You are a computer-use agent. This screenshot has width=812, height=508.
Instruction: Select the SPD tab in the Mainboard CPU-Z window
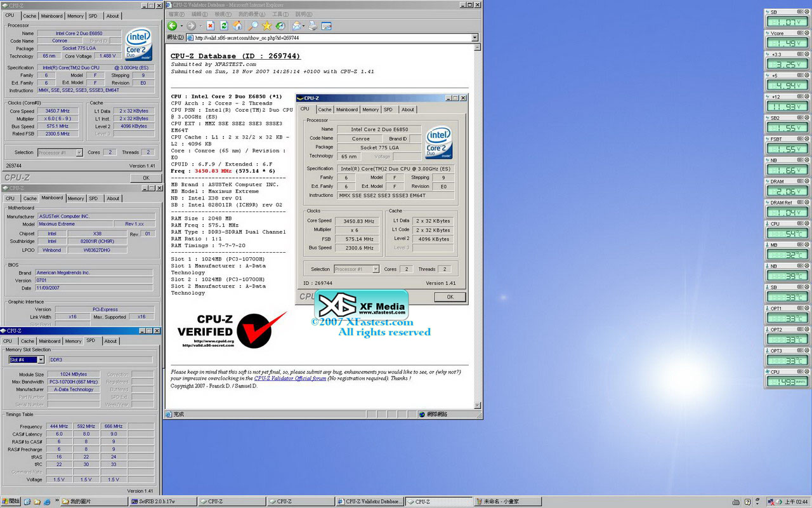[x=93, y=198]
